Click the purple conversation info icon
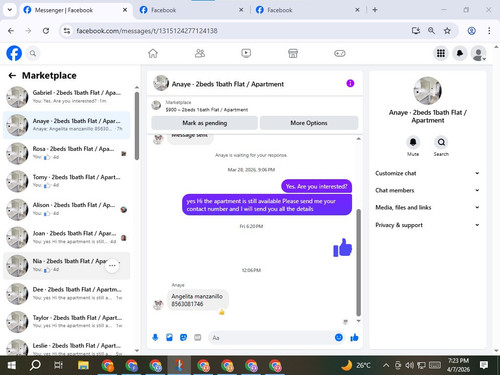 [x=350, y=83]
